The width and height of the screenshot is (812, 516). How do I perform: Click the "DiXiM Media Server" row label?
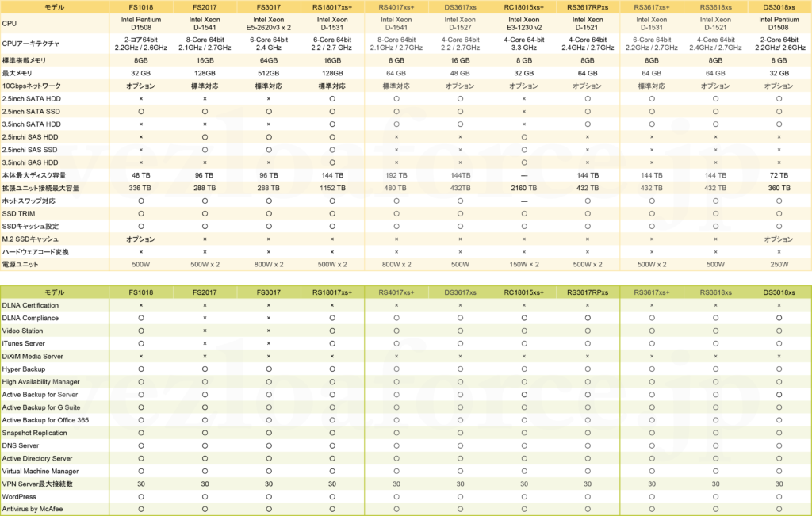click(x=33, y=357)
